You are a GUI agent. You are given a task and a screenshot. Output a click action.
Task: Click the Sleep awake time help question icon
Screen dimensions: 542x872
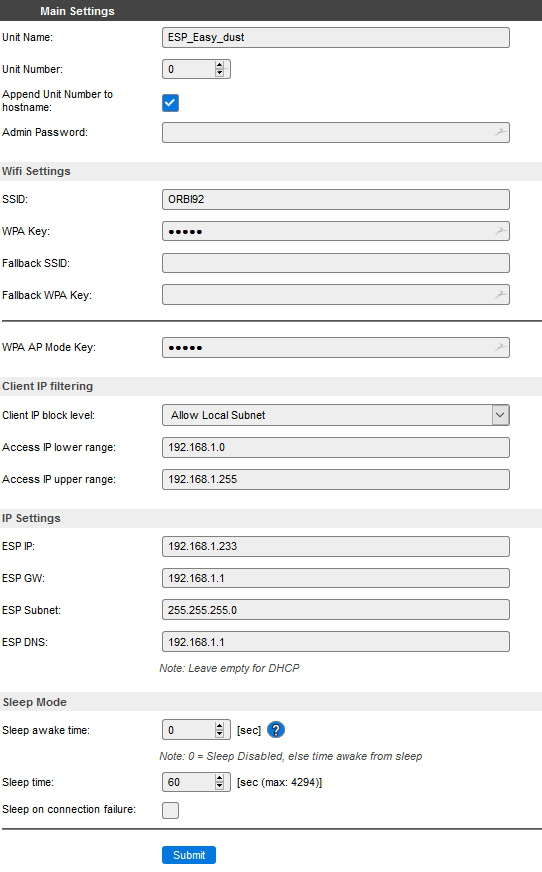point(276,730)
